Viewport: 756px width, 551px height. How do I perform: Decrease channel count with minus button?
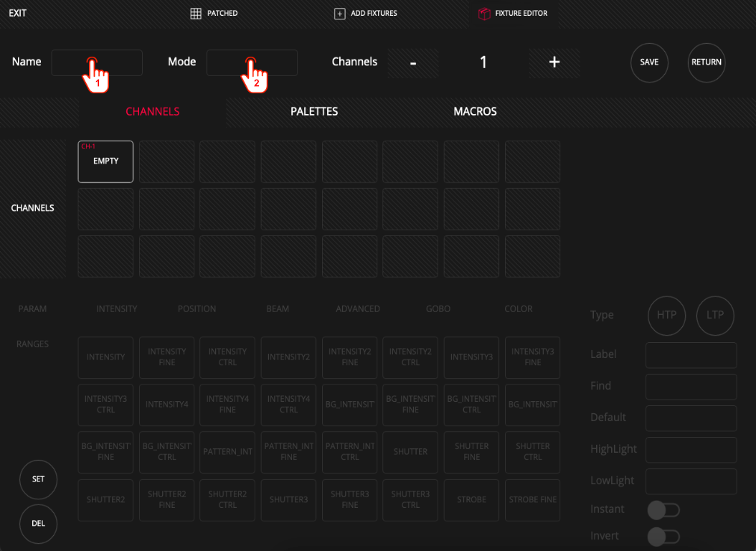[412, 62]
